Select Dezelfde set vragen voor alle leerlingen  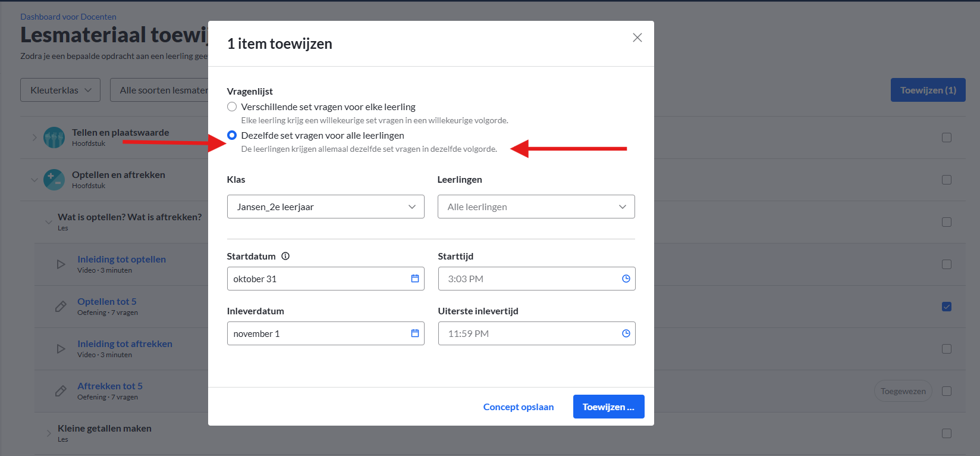(232, 135)
